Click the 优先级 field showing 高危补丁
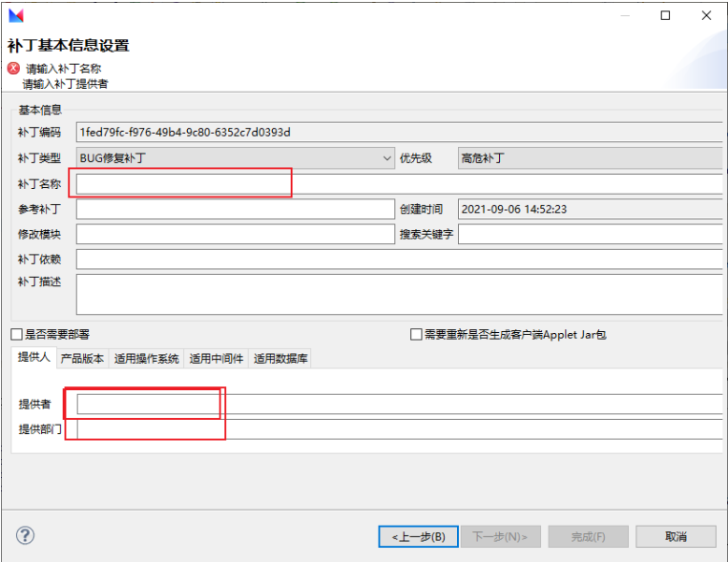Image resolution: width=728 pixels, height=562 pixels. (x=590, y=158)
